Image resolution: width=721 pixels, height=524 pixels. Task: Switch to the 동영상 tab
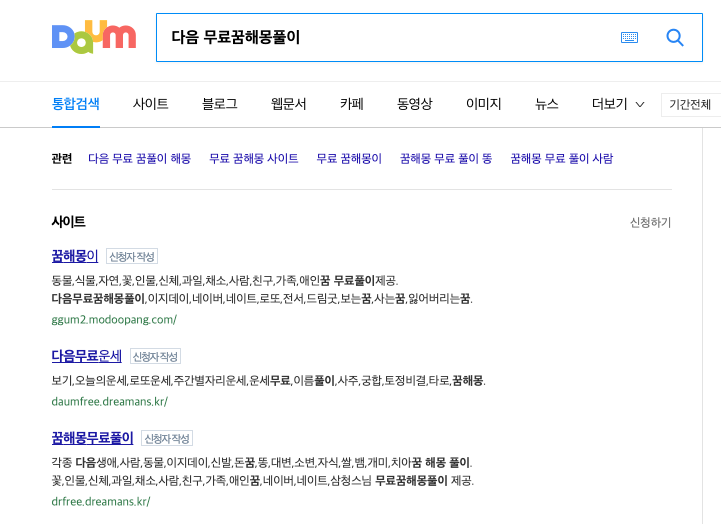414,104
